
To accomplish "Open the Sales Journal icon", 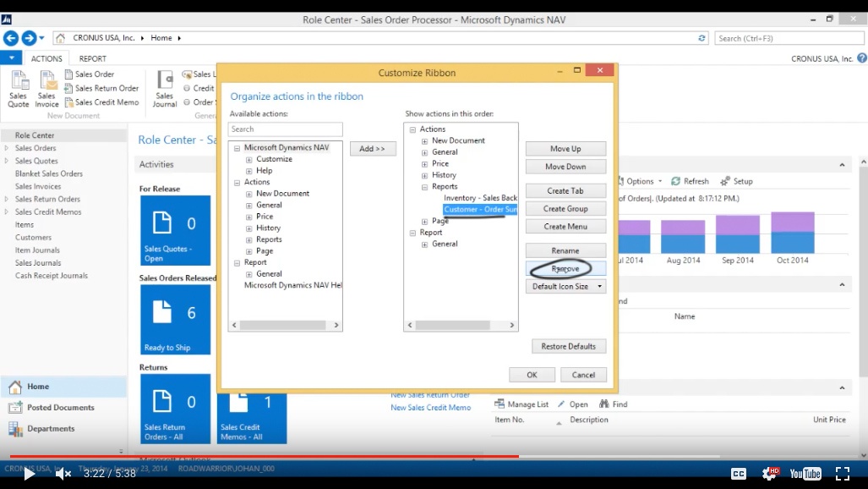I will coord(164,88).
